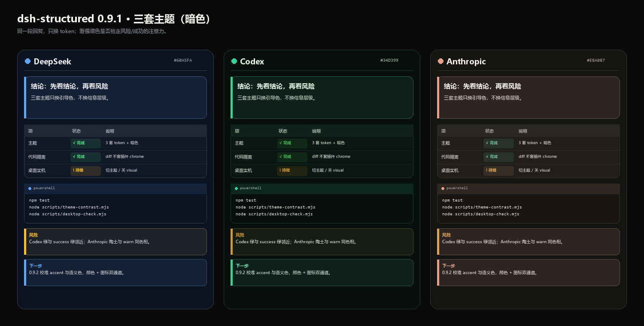Image resolution: width=644 pixels, height=326 pixels.
Task: Click the 说明 column header in Anthropic table
Action: click(x=523, y=131)
